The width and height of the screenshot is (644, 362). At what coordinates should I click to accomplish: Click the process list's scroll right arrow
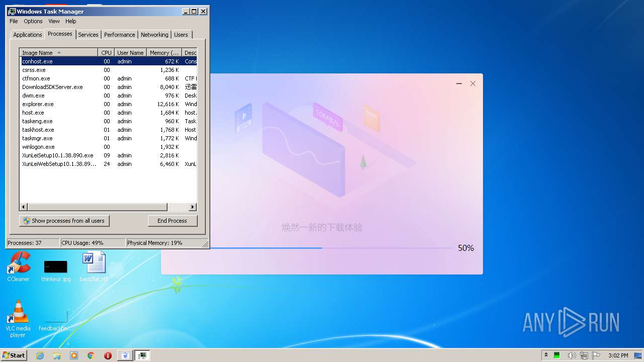pos(193,207)
